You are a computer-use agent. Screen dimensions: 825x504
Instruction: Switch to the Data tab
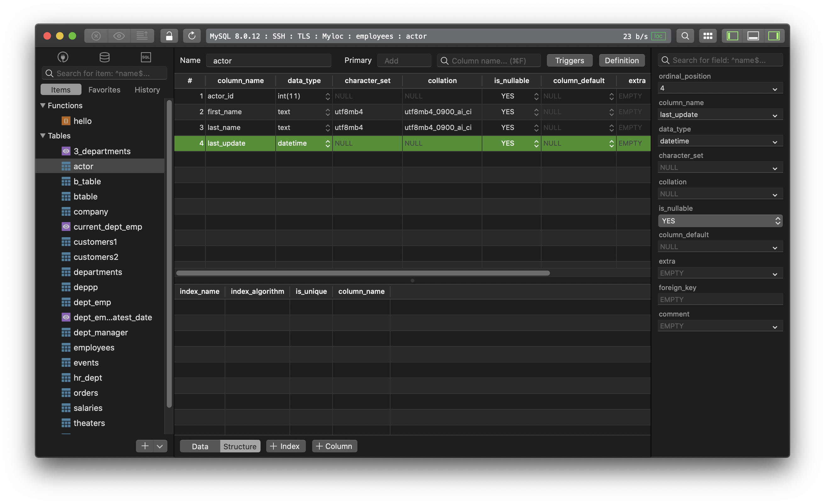pos(199,446)
